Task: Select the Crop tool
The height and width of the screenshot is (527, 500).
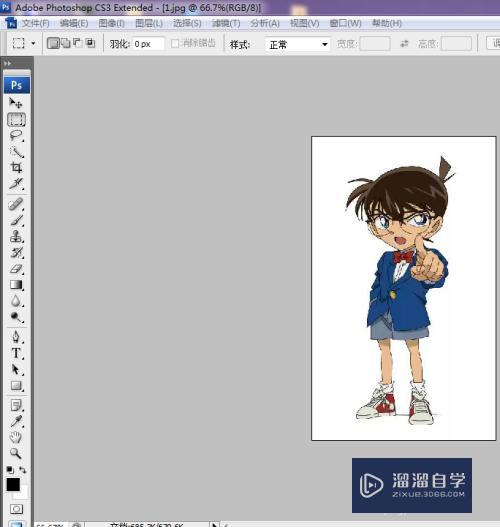Action: [16, 167]
